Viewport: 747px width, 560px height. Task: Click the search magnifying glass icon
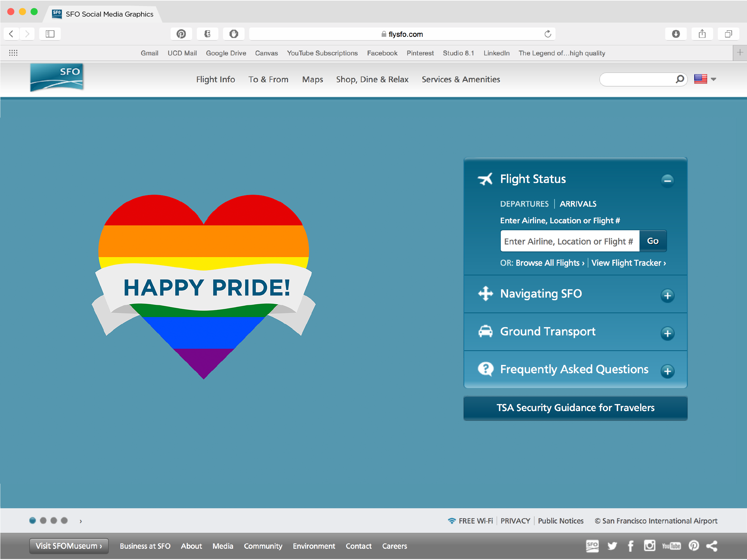680,79
